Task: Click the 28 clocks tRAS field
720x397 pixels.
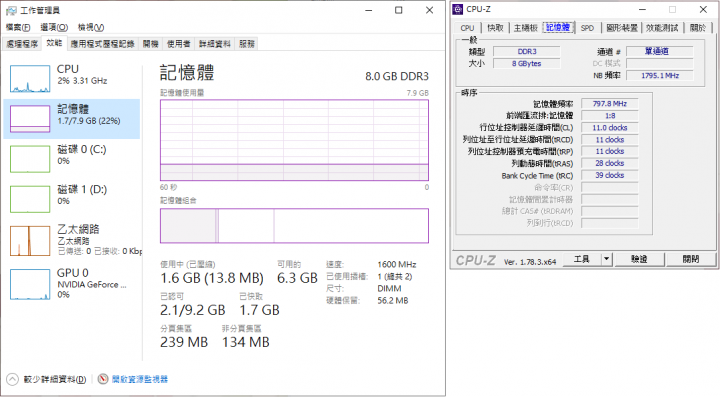Action: 609,163
